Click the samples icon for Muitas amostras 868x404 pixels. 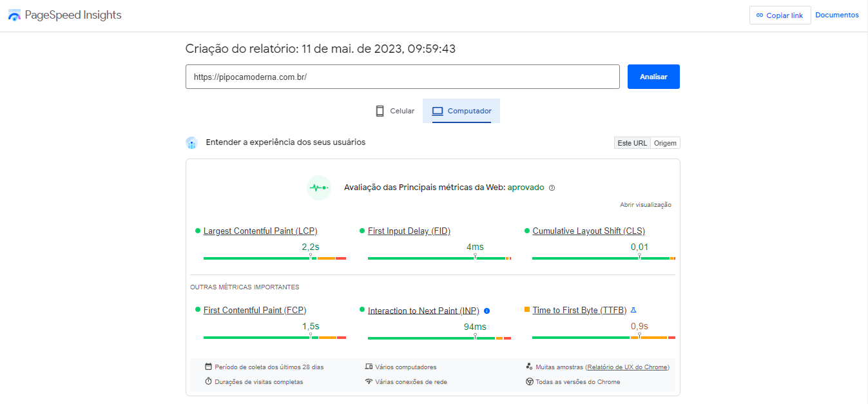pyautogui.click(x=529, y=367)
